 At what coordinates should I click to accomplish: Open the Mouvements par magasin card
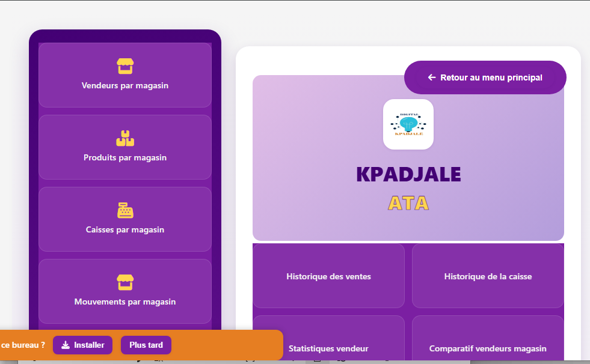coord(125,291)
